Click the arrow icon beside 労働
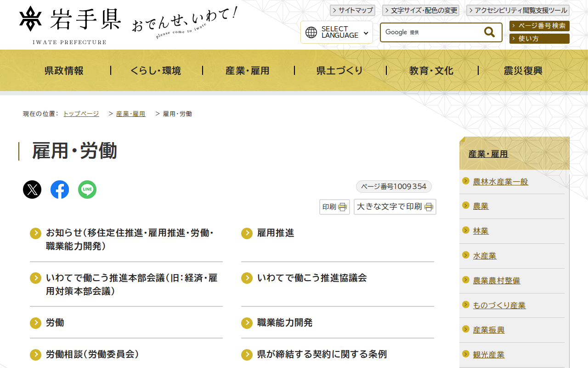The height and width of the screenshot is (368, 588). [x=35, y=323]
